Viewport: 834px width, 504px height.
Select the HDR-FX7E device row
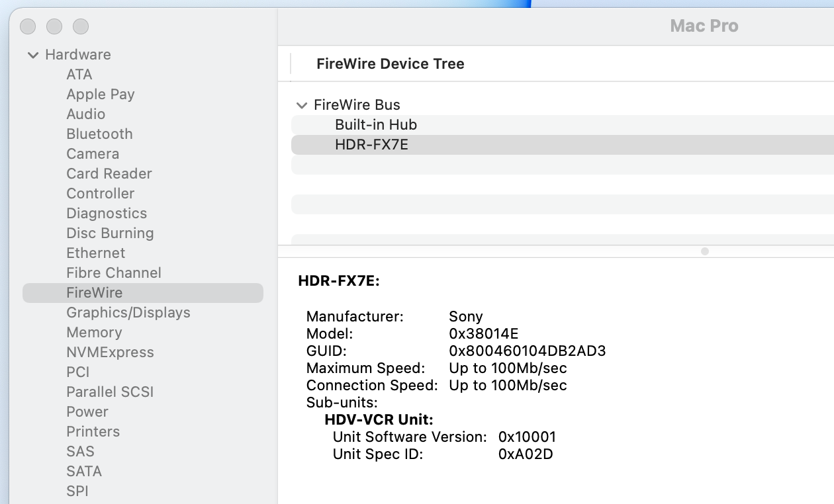(371, 145)
